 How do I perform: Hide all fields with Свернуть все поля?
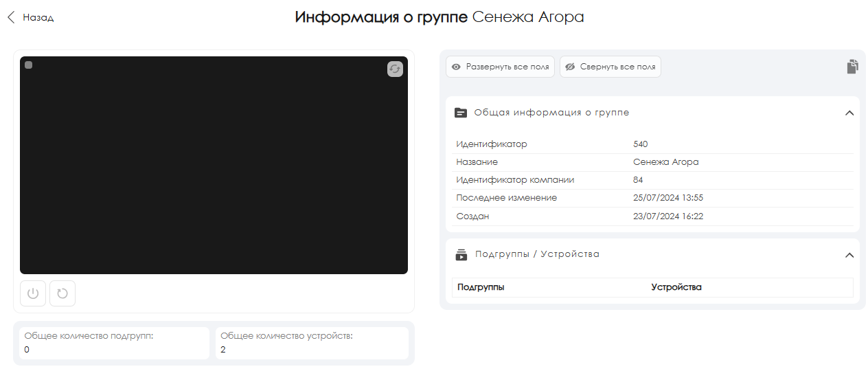pos(610,67)
